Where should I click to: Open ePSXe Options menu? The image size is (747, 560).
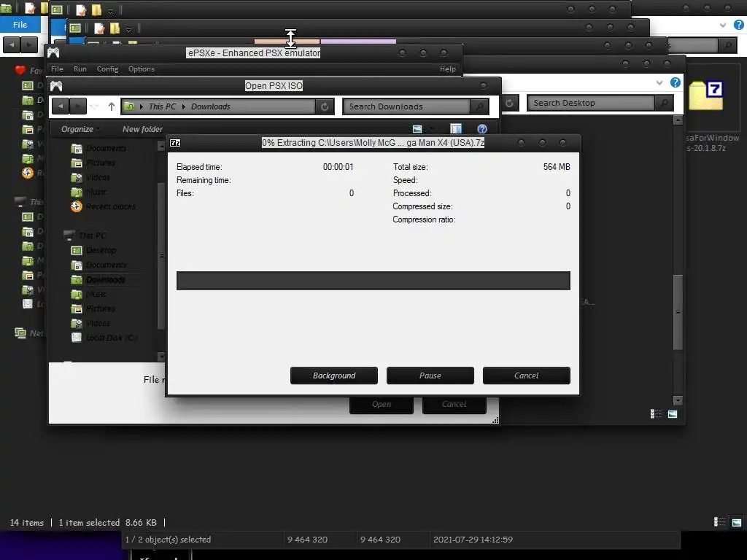(x=142, y=69)
